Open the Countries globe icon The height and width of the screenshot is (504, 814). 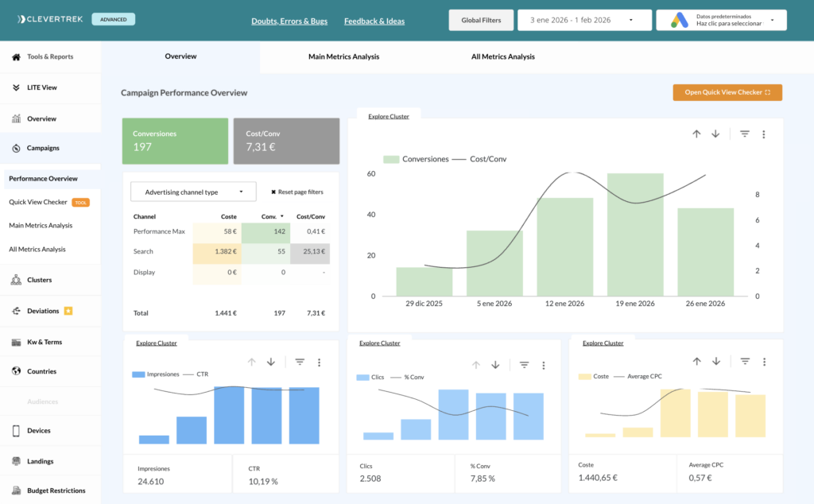[x=16, y=371]
